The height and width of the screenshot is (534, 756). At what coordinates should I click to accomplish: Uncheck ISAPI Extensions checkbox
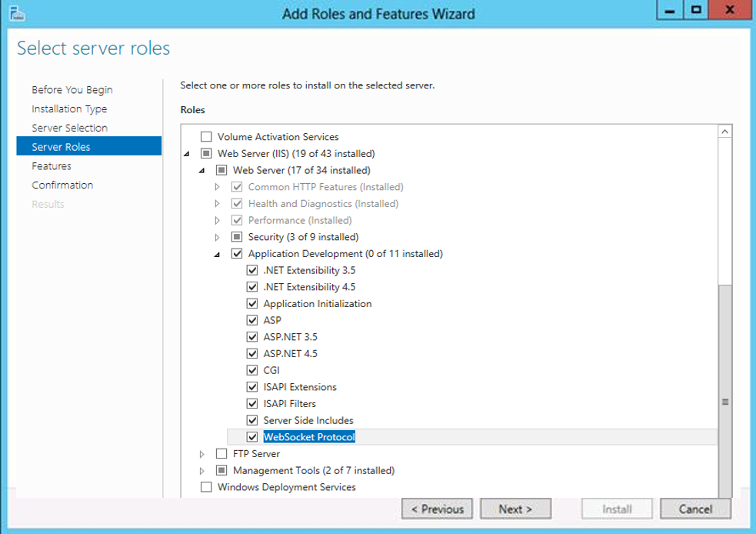[252, 387]
